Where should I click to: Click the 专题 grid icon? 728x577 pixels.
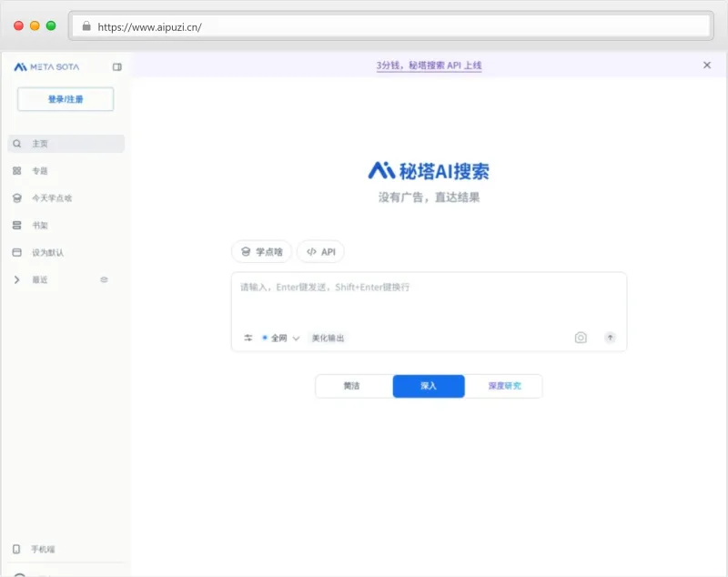tap(17, 171)
